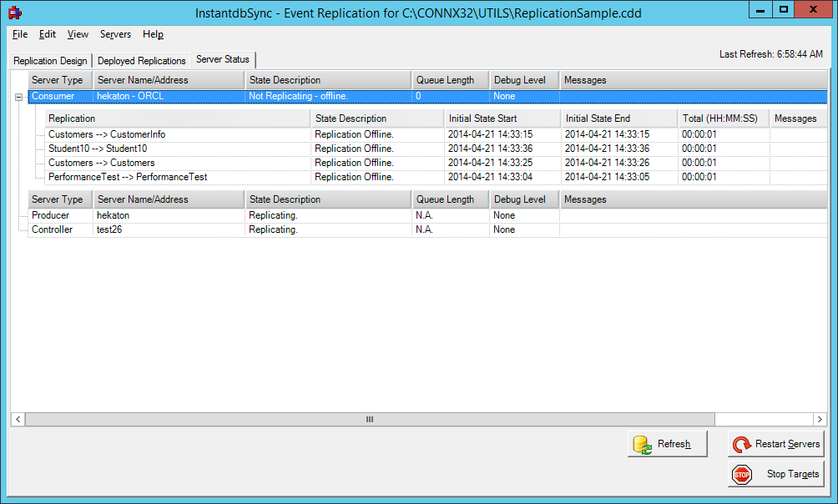This screenshot has width=838, height=504.
Task: Click the red circular arrow Restart Servers icon
Action: [x=742, y=444]
